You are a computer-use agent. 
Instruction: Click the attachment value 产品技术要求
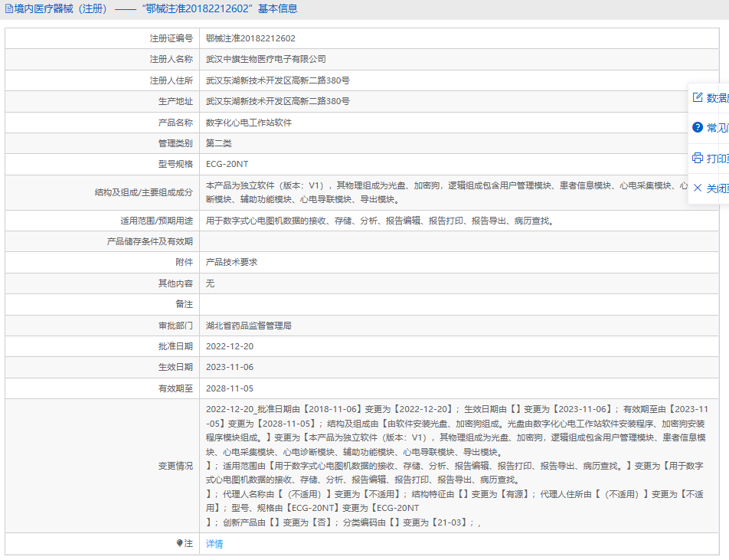231,262
